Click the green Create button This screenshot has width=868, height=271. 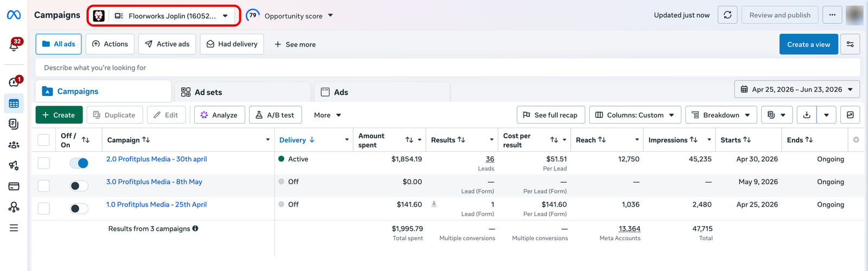click(59, 115)
